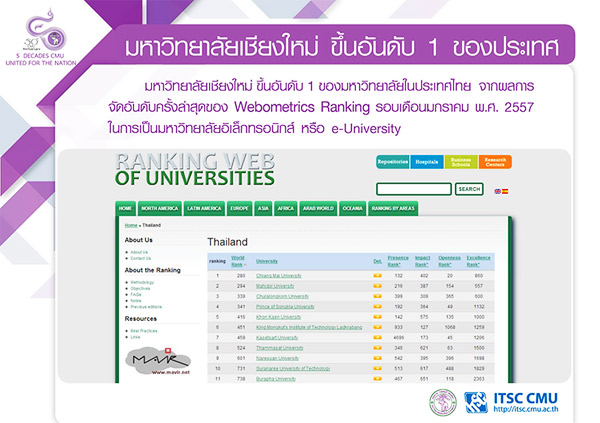600x423 pixels.
Task: Open the detail icon for Thammasat University
Action: (377, 348)
